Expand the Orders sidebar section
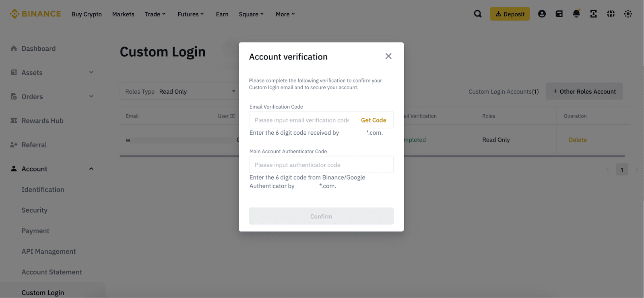Screen dimensions: 644x298 91,97
